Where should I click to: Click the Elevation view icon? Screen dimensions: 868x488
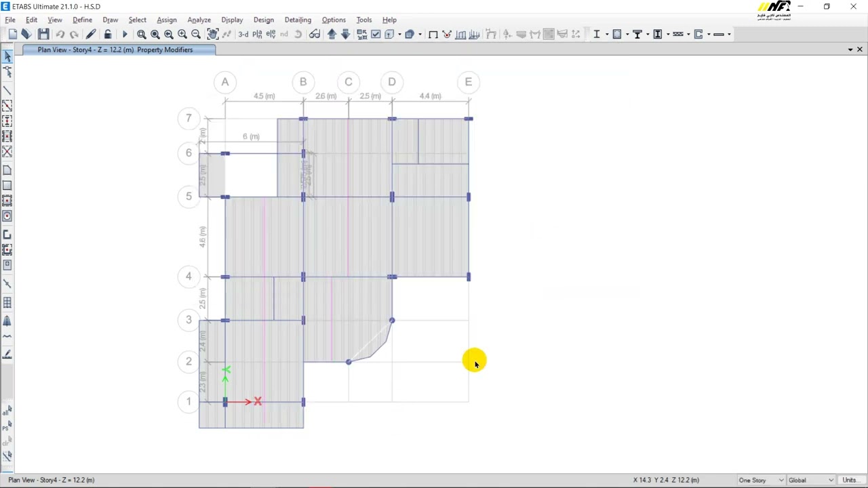coord(271,34)
